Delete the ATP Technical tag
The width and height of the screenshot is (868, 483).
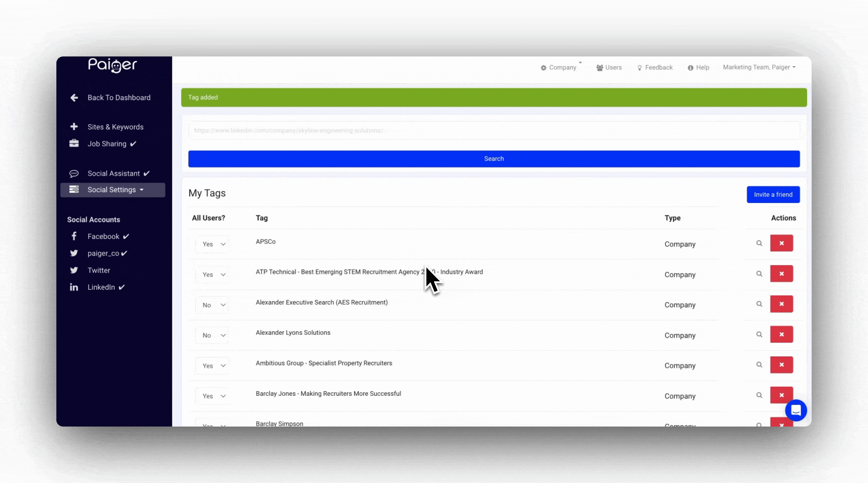coord(782,274)
